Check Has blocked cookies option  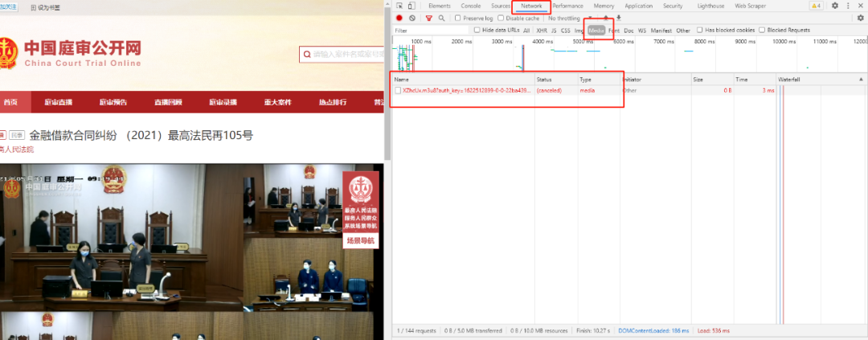pos(698,31)
